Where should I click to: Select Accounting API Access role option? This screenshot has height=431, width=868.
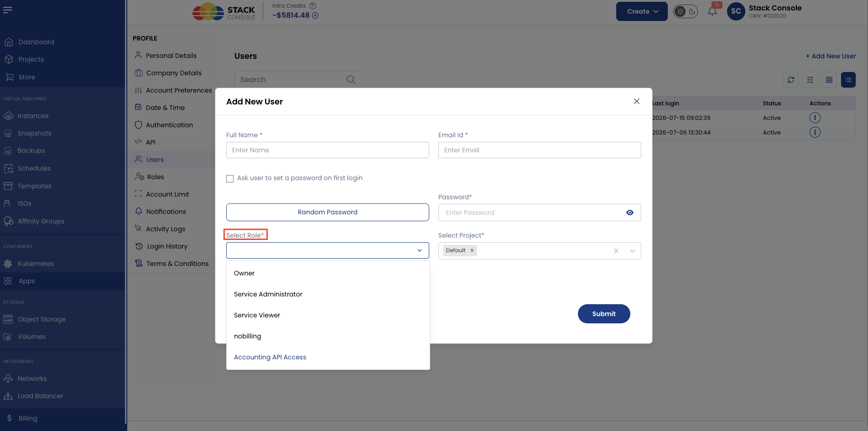pos(328,357)
